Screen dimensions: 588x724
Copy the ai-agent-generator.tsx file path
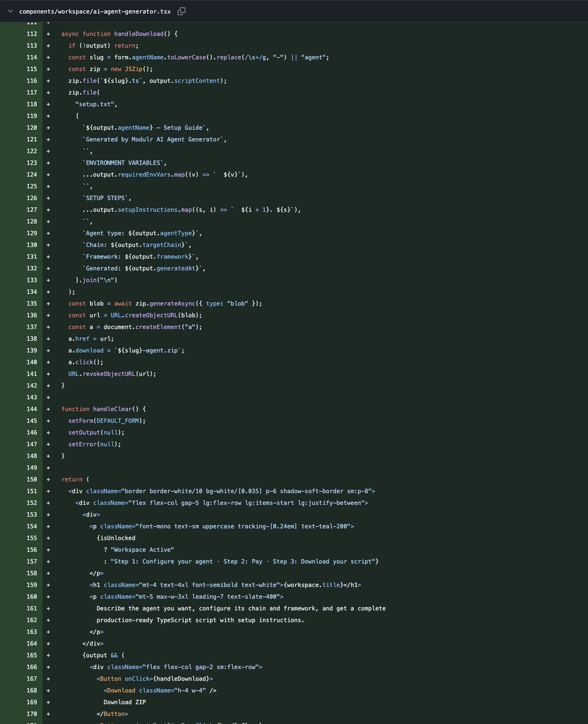tap(182, 11)
